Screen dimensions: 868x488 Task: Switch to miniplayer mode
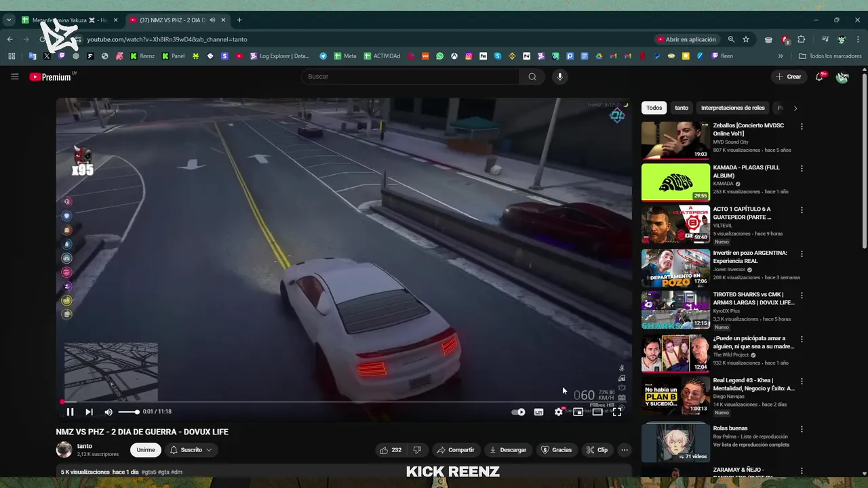[x=578, y=411]
